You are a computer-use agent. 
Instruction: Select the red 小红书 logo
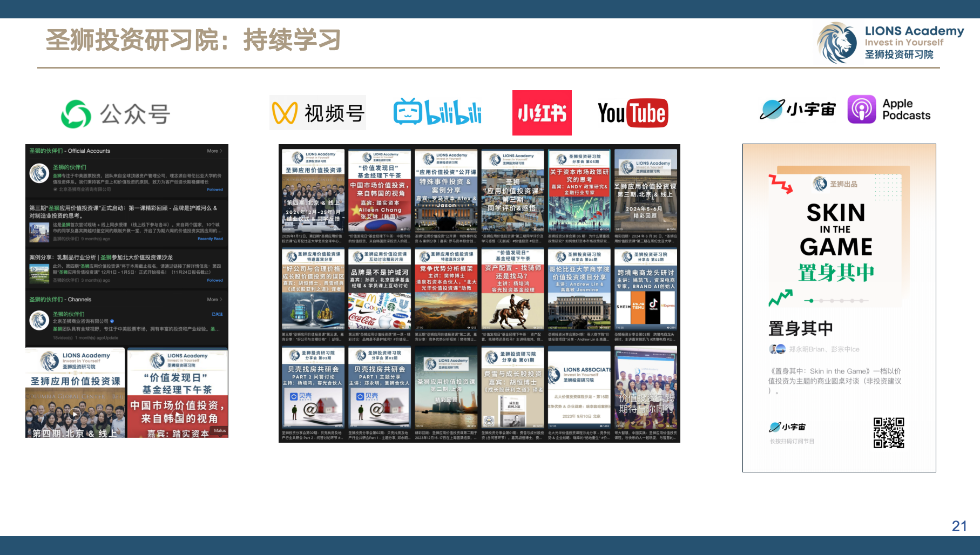point(542,113)
